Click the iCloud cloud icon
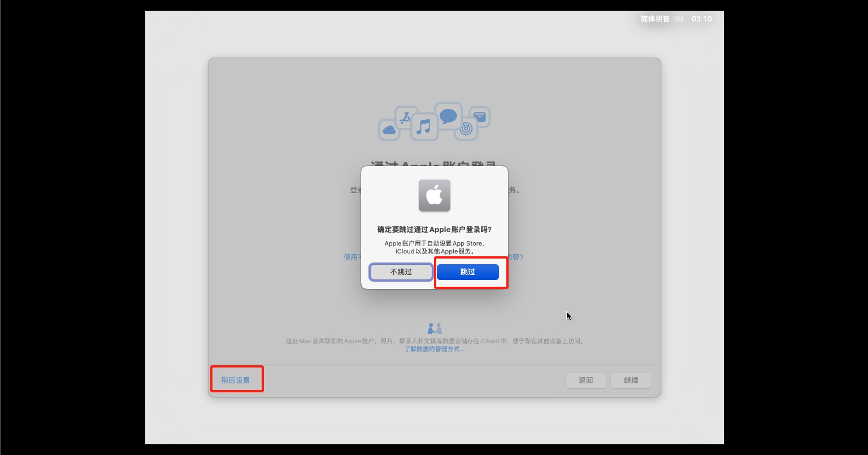 [x=389, y=130]
